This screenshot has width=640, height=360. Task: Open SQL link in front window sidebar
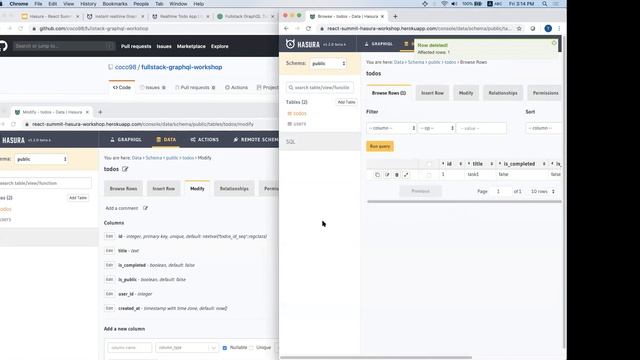[x=291, y=142]
